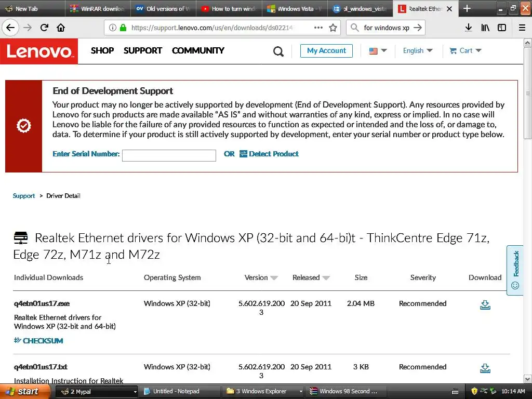Toggle the sidebar view icon
The height and width of the screenshot is (399, 532).
pyautogui.click(x=502, y=28)
